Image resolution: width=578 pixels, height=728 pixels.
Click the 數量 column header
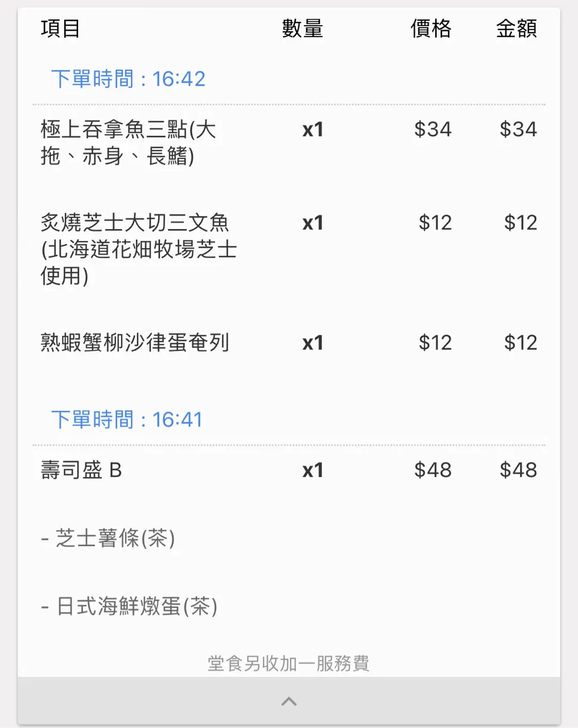pos(302,28)
